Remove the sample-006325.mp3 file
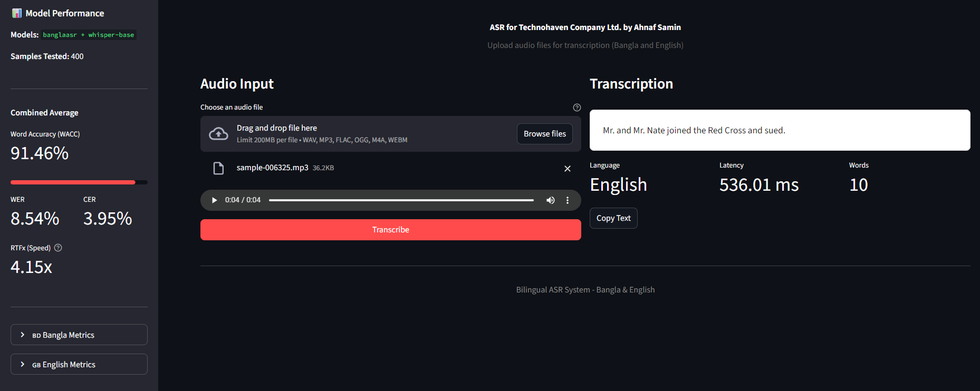The width and height of the screenshot is (980, 391). (x=568, y=169)
